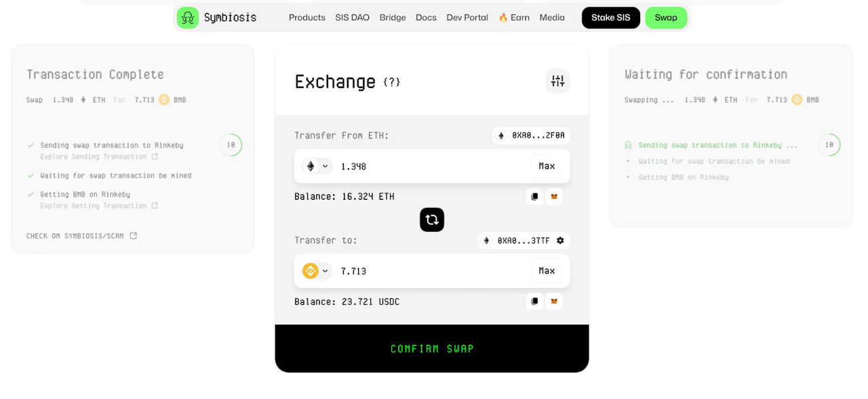Image resolution: width=868 pixels, height=399 pixels.
Task: Open Check on Symbiosis/Scan link
Action: click(81, 236)
